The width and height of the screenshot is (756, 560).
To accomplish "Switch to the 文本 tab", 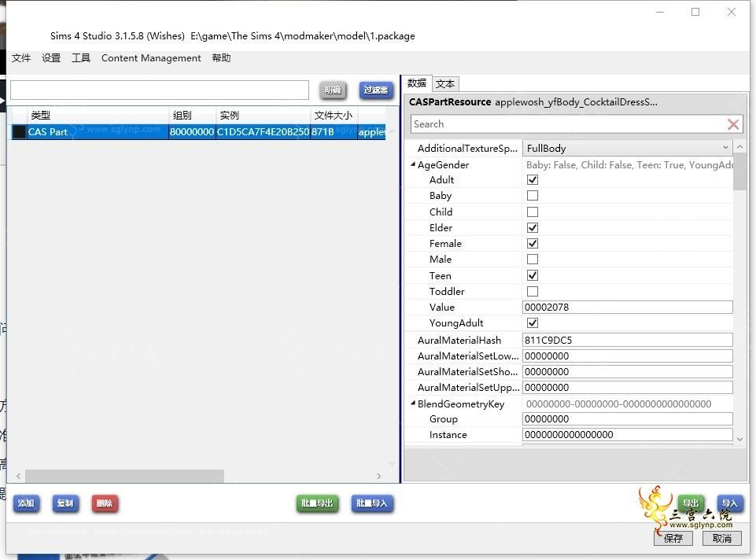I will [x=445, y=84].
